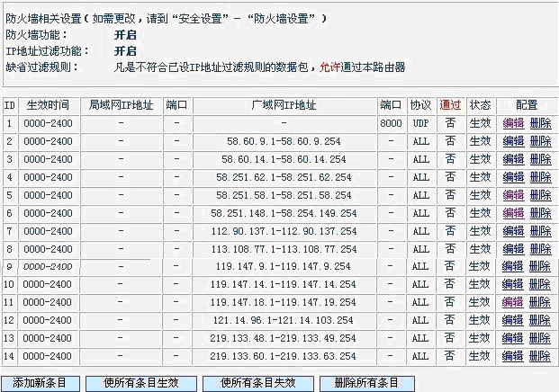
Task: Edit rule for 219.133.60.1-219.133.63.254
Action: tap(512, 356)
